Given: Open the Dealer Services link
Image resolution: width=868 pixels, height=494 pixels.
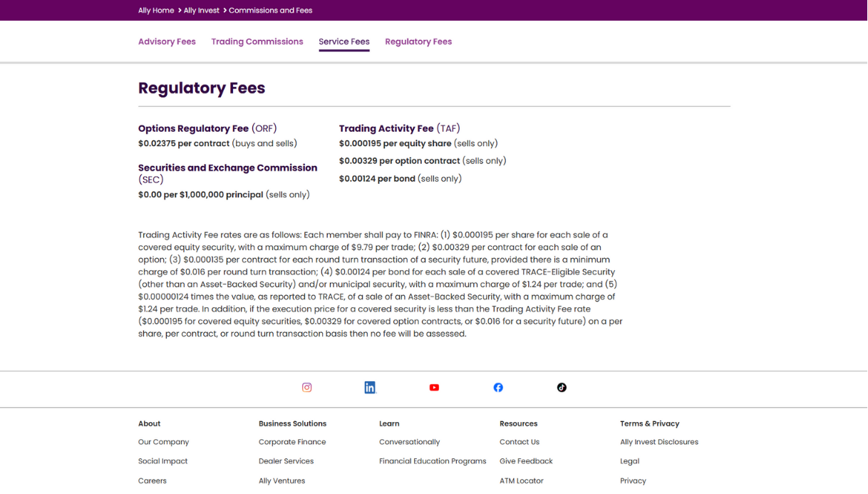Looking at the screenshot, I should coord(286,461).
